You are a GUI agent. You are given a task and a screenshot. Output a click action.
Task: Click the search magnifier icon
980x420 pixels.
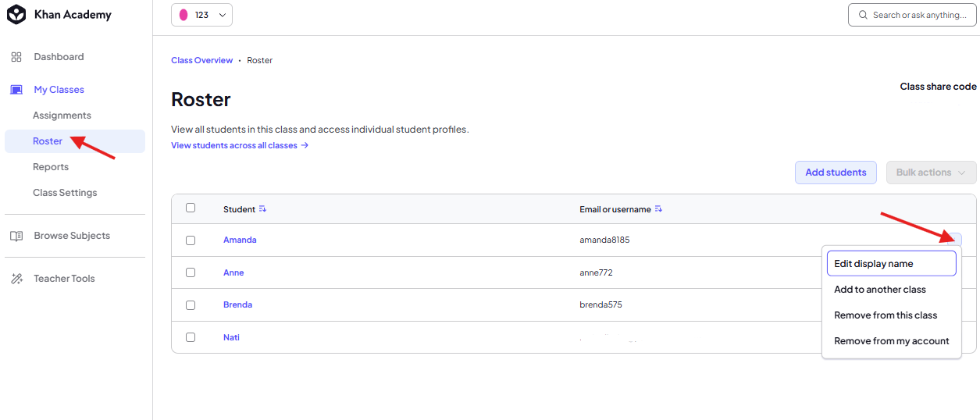coord(863,15)
